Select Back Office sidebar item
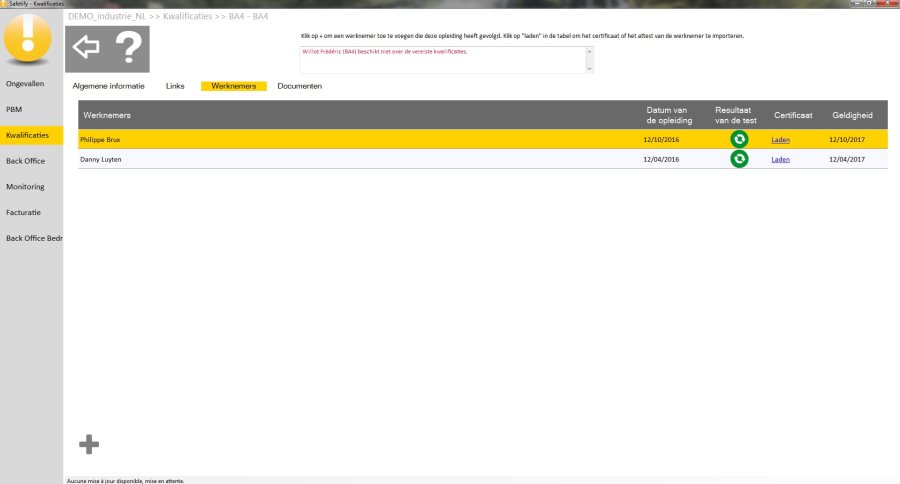Screen dimensions: 900x484 [x=25, y=160]
